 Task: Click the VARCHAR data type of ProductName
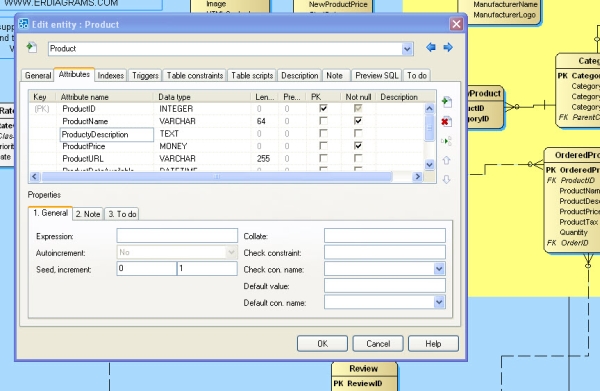click(178, 121)
